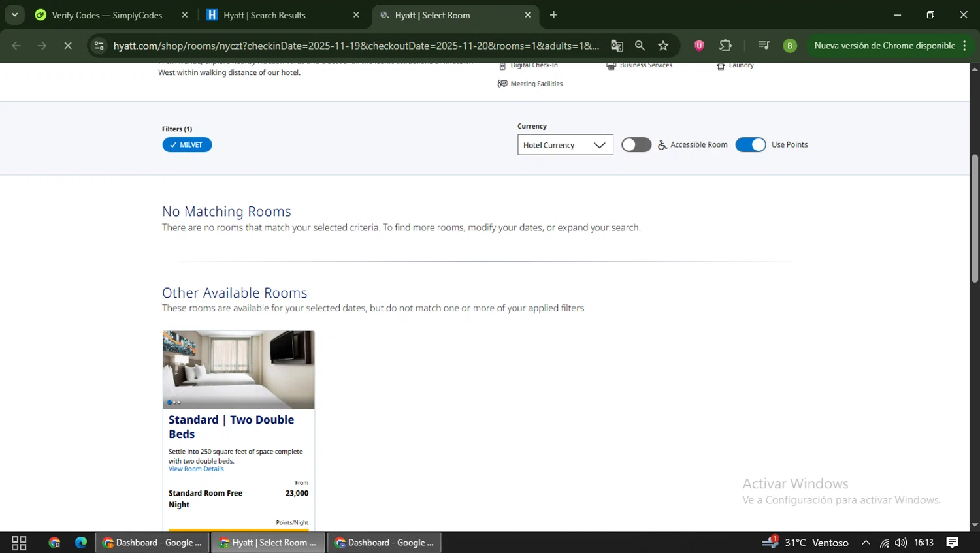
Task: Close the Verify Codes tab
Action: click(184, 15)
